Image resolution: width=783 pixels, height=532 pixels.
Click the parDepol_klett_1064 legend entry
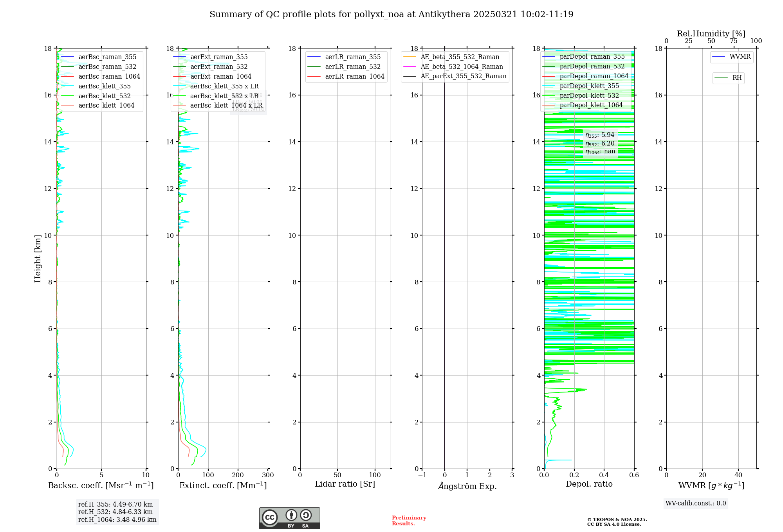[x=583, y=105]
